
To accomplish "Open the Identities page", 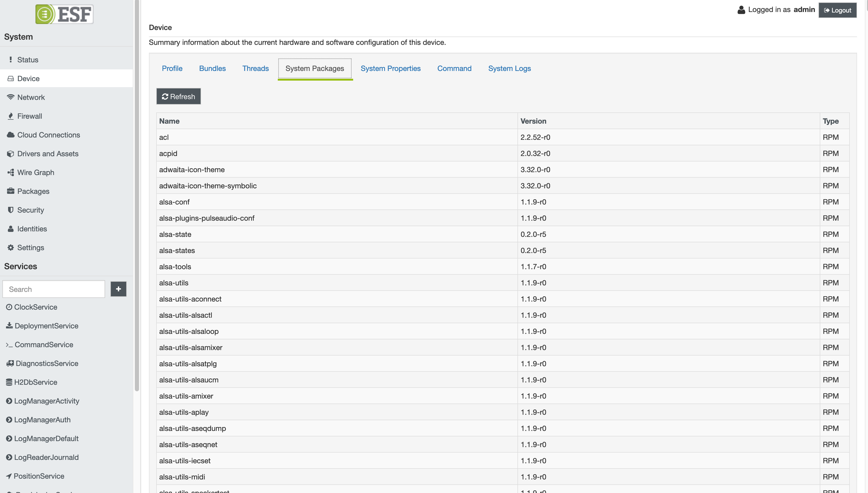I will point(32,229).
